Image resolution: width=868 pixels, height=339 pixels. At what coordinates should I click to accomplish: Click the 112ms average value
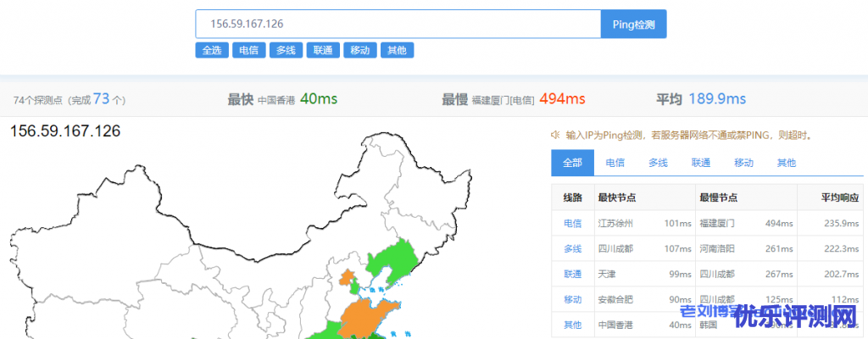coord(847,300)
